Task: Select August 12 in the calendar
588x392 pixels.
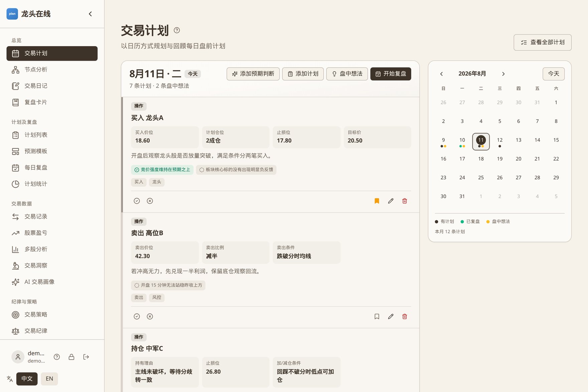Action: [500, 142]
